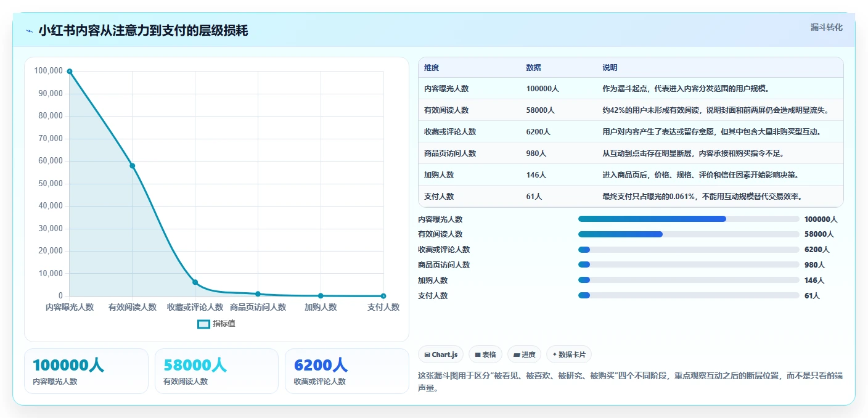Click the 数据卡片 tag
This screenshot has width=868, height=418.
(x=569, y=354)
